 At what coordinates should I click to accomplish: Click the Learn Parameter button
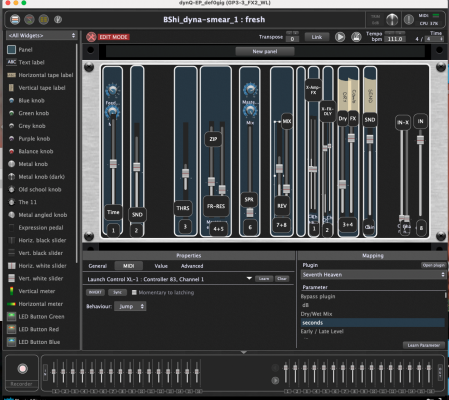[x=424, y=345]
